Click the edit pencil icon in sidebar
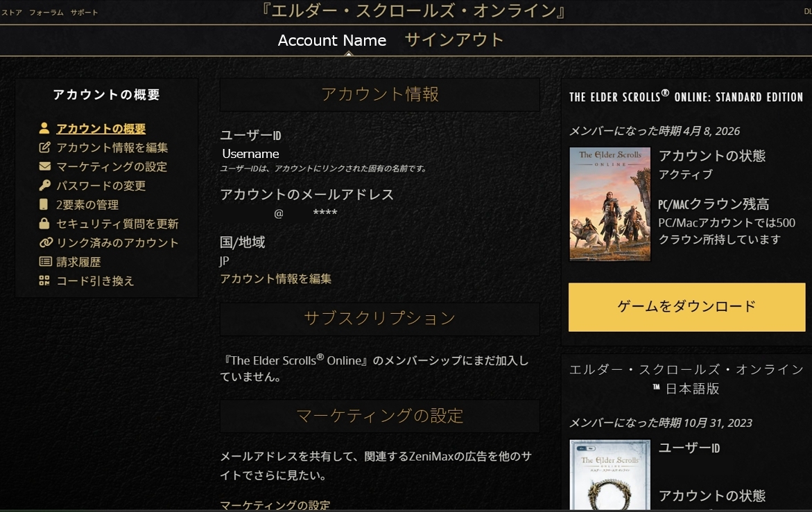 (x=44, y=148)
